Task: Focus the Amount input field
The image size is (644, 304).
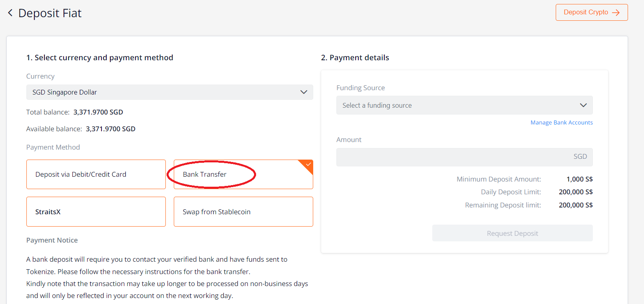Action: (465, 157)
